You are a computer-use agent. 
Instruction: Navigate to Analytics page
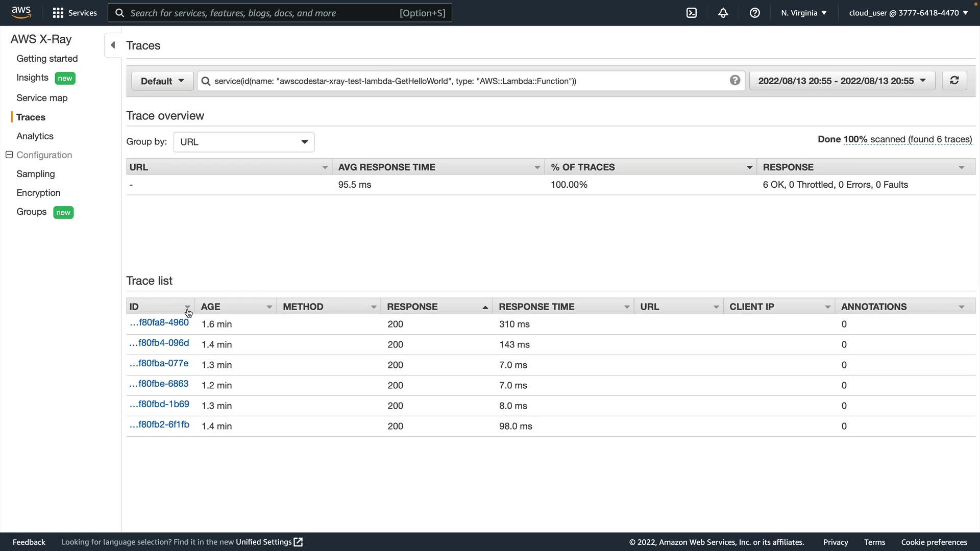(35, 136)
